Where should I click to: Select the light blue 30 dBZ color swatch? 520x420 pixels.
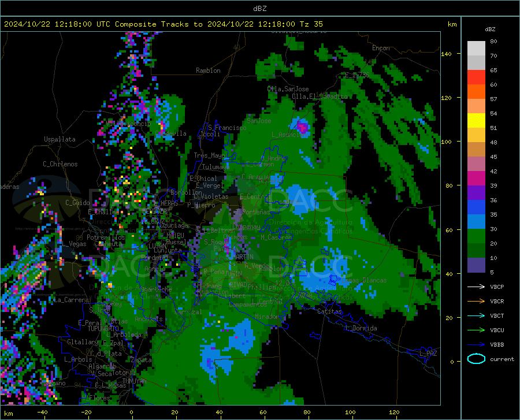tap(476, 222)
